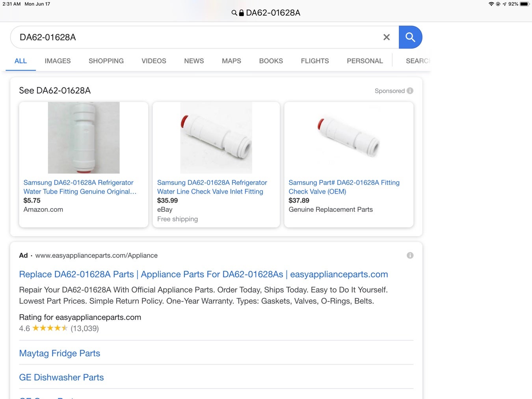Click the Replace DA62-01628A Parts ad headline
532x399 pixels.
pos(203,274)
